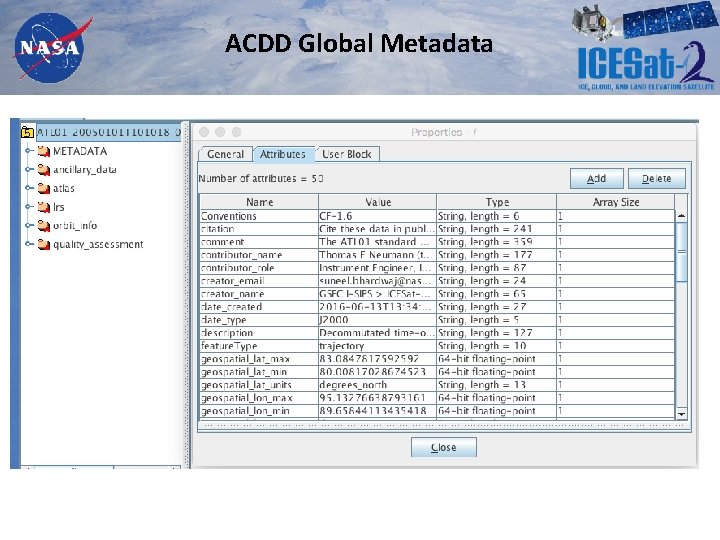Expand the METADATA tree node
720x540 pixels.
click(29, 151)
